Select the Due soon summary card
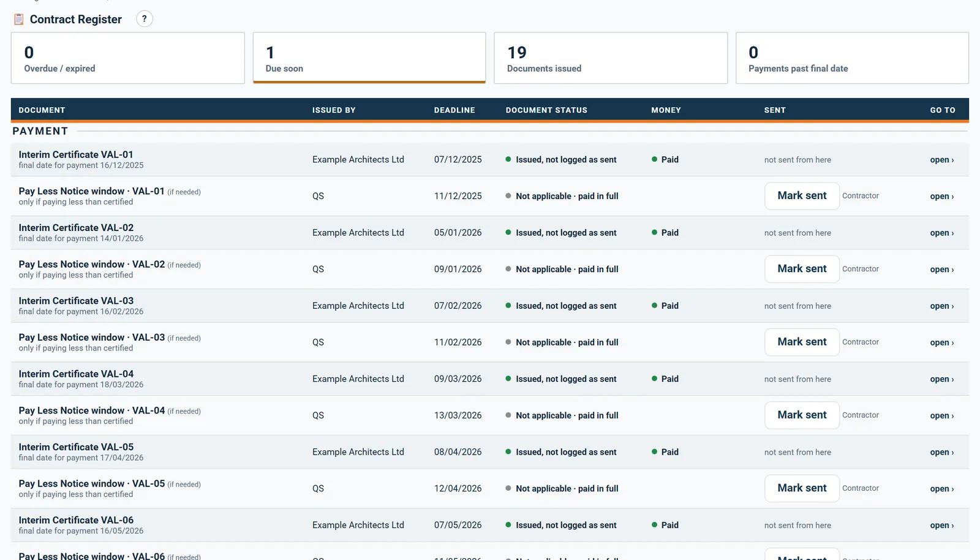This screenshot has height=560, width=980. pyautogui.click(x=369, y=58)
